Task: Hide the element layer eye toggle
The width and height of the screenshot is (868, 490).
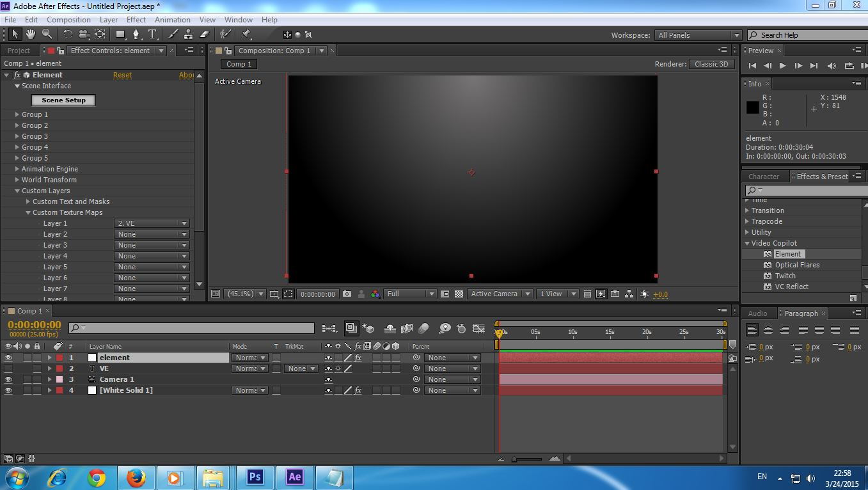Action: point(8,358)
